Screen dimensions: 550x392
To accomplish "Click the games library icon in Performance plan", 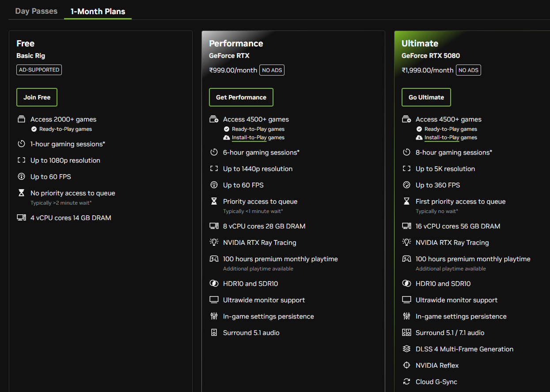I will coord(214,119).
